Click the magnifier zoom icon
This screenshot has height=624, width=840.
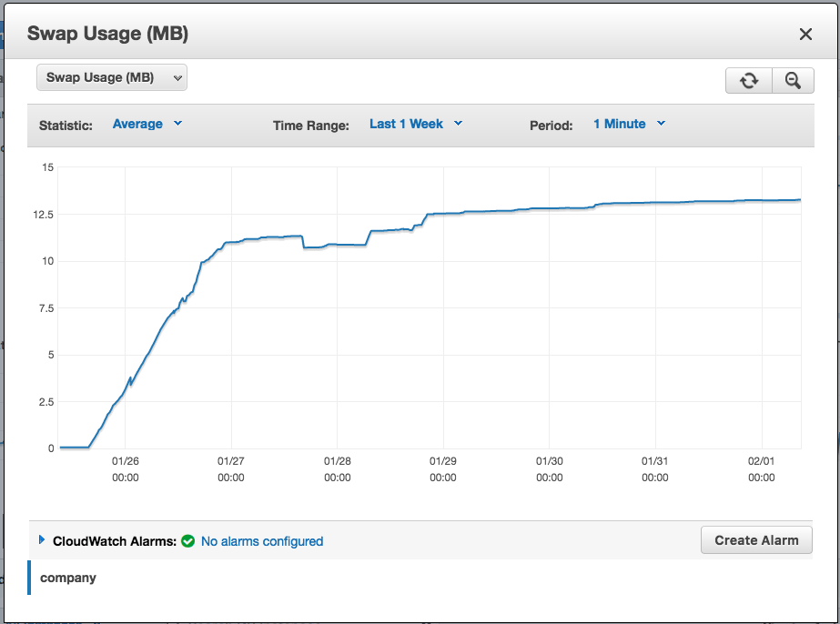[793, 81]
